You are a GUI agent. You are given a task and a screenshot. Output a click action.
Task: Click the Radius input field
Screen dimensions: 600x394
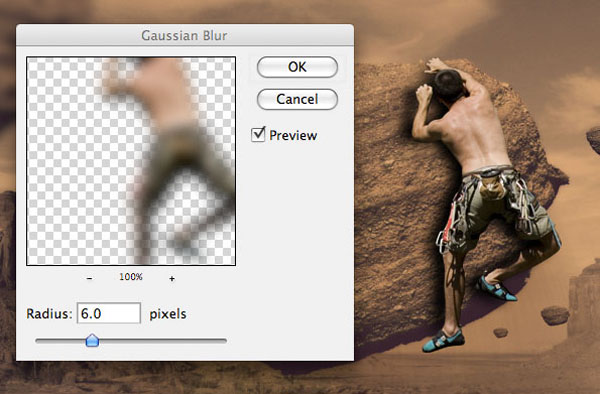(109, 313)
